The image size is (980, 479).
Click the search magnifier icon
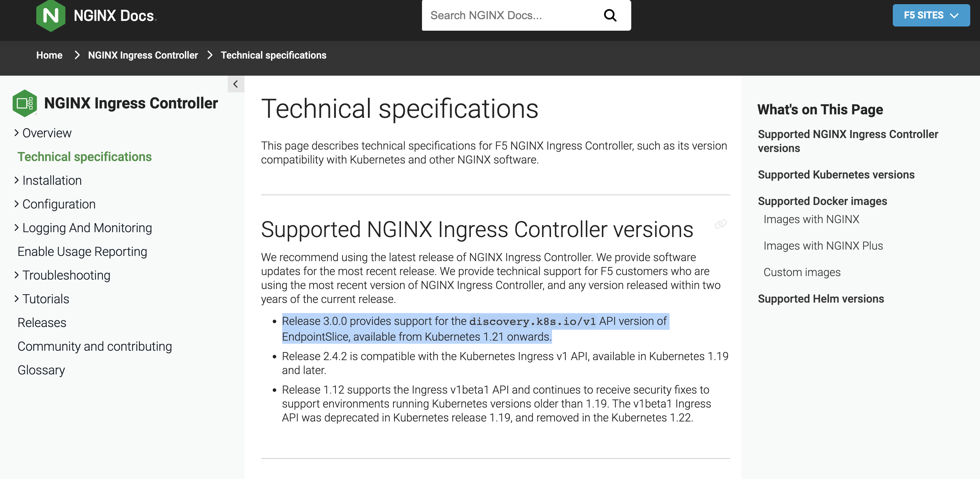point(610,16)
